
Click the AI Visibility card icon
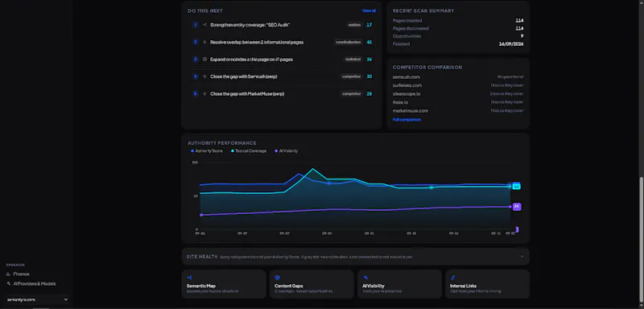click(x=365, y=278)
